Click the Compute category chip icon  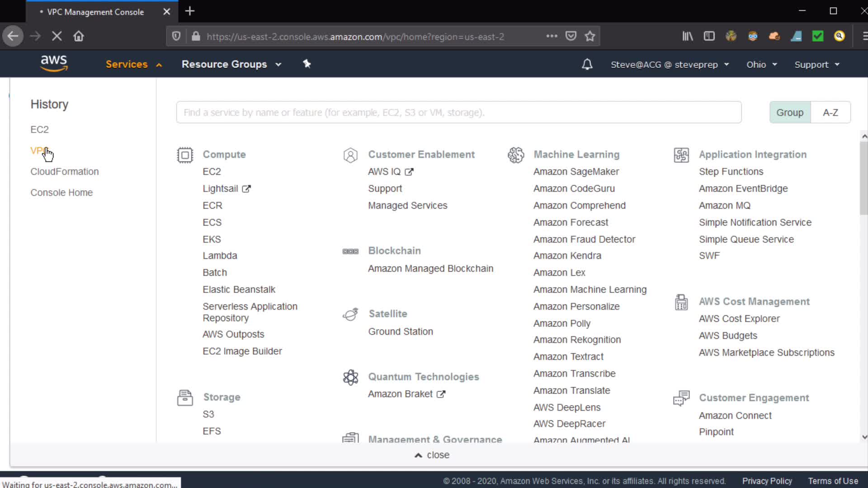[x=185, y=155]
